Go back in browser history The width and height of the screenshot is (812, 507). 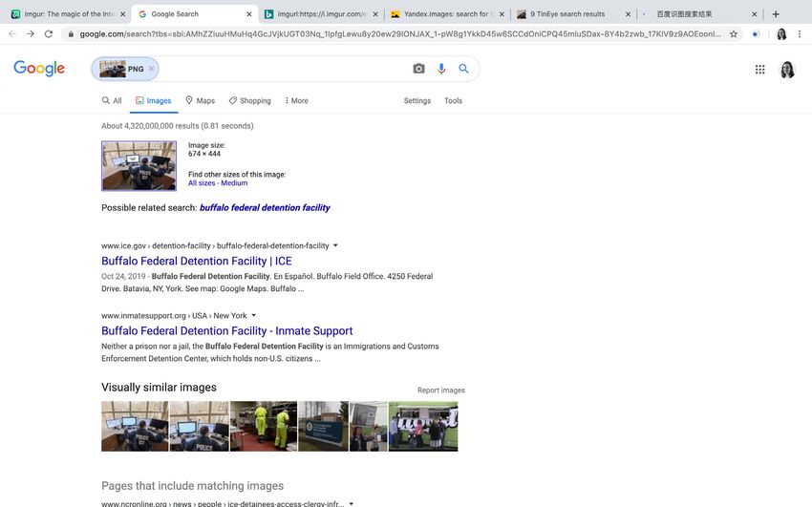[12, 34]
